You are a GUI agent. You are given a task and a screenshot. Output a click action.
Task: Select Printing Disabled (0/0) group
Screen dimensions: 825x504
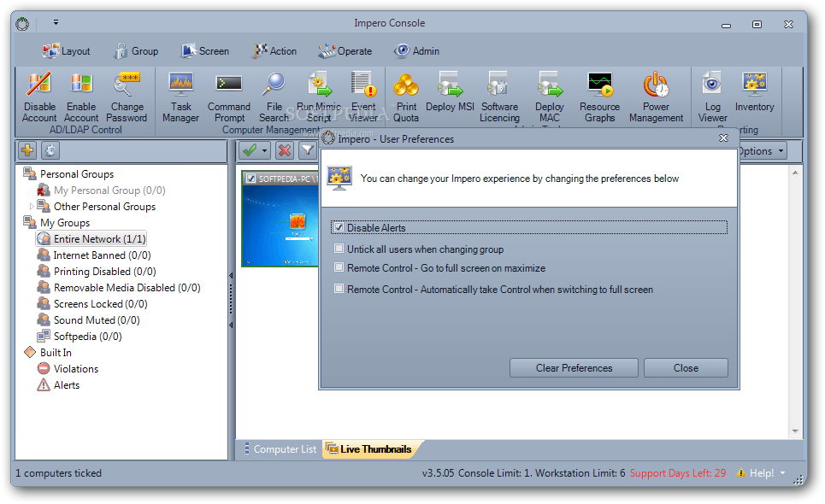(x=97, y=271)
